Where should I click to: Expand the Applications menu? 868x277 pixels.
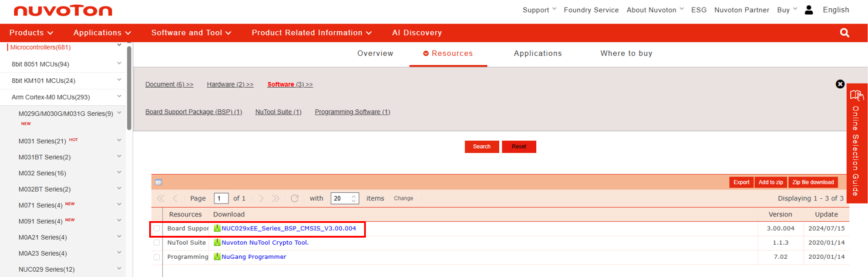tap(102, 33)
